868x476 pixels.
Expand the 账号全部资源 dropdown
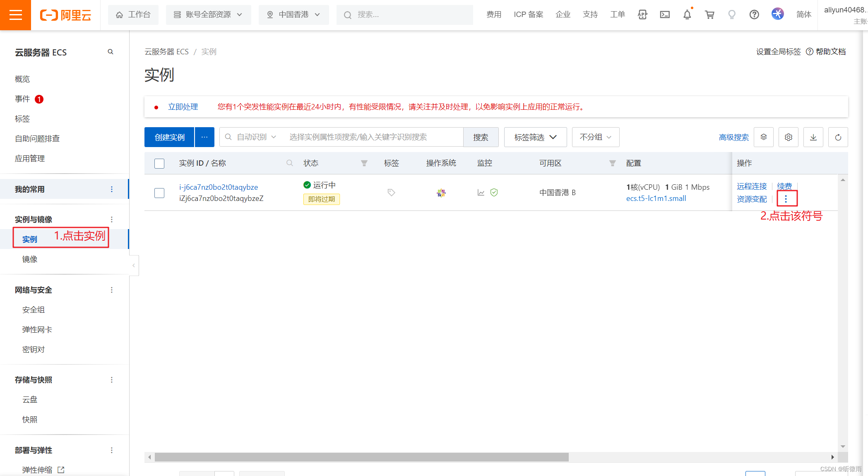209,15
